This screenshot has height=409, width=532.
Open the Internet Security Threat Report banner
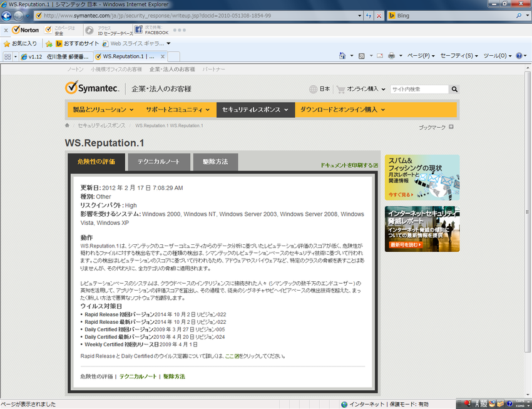click(422, 229)
